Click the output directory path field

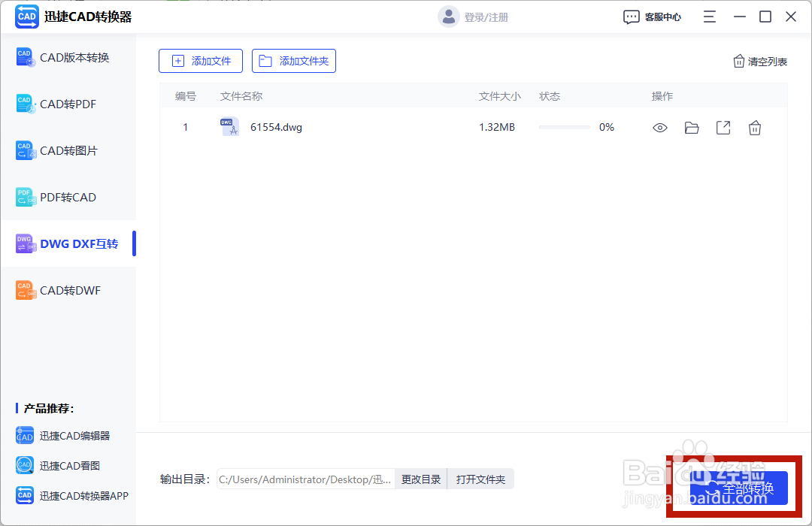tap(304, 479)
